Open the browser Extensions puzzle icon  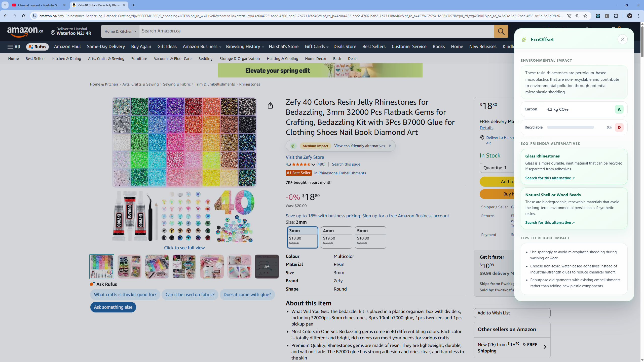coord(616,16)
